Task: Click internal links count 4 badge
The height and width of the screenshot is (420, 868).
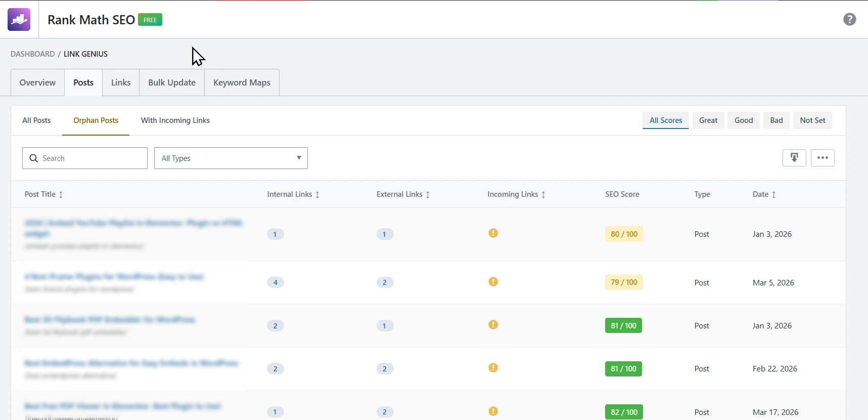Action: 276,282
